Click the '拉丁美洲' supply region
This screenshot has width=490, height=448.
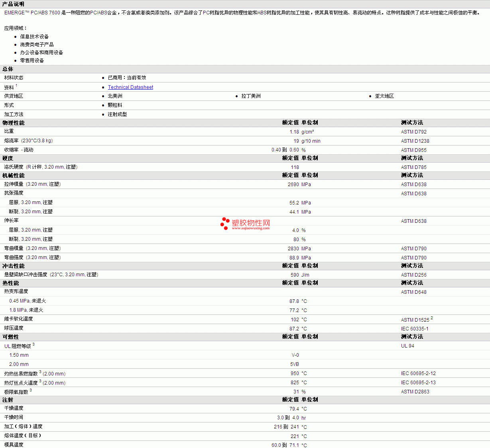pyautogui.click(x=251, y=96)
